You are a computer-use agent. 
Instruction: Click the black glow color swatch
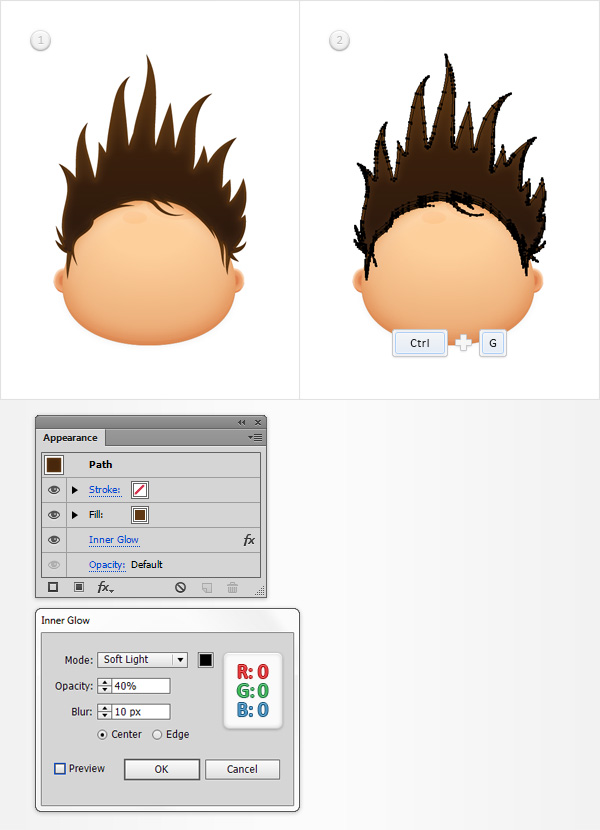pyautogui.click(x=205, y=660)
